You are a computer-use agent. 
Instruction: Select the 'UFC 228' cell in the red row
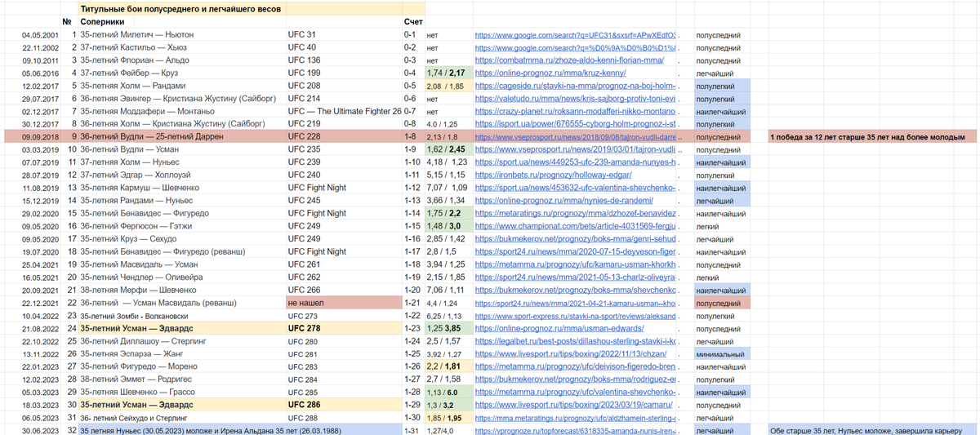coord(344,137)
